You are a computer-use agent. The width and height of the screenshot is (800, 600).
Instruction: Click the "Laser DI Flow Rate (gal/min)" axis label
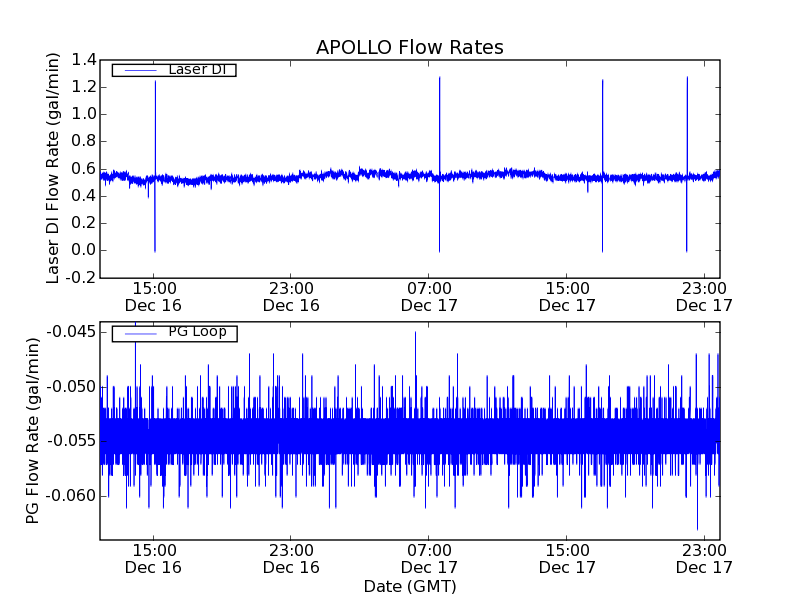(x=53, y=168)
